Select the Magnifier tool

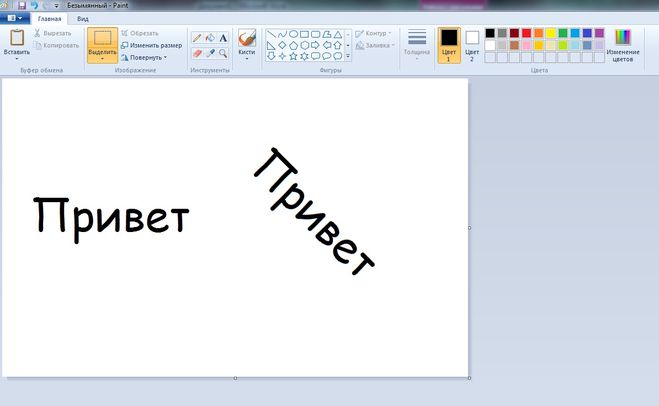(223, 53)
